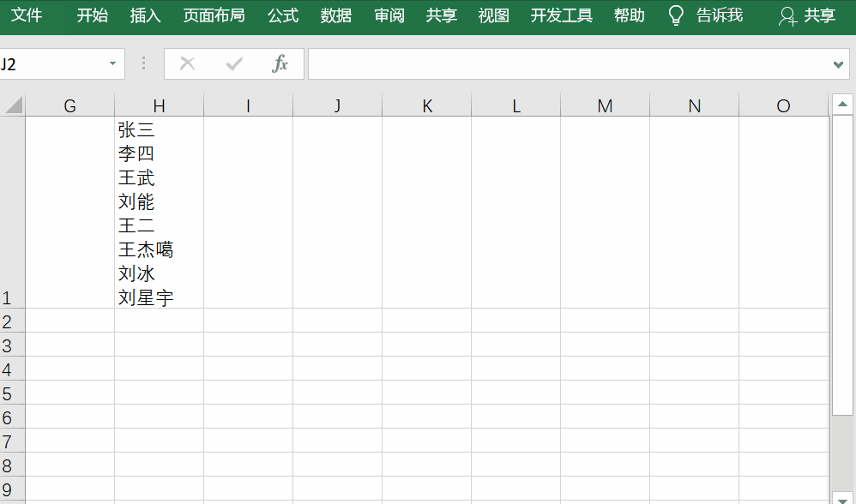The image size is (856, 504).
Task: Select column J by clicking its header
Action: pyautogui.click(x=337, y=105)
